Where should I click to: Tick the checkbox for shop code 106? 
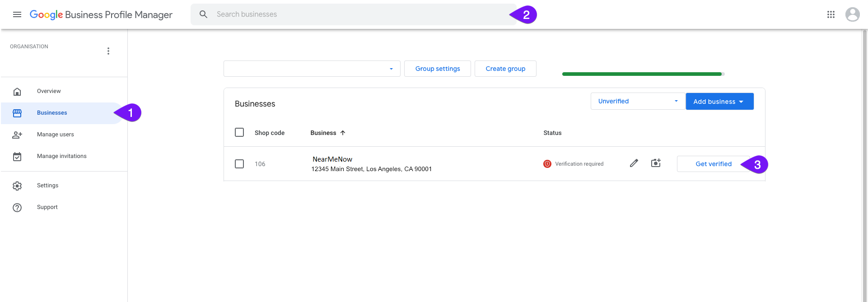click(239, 164)
